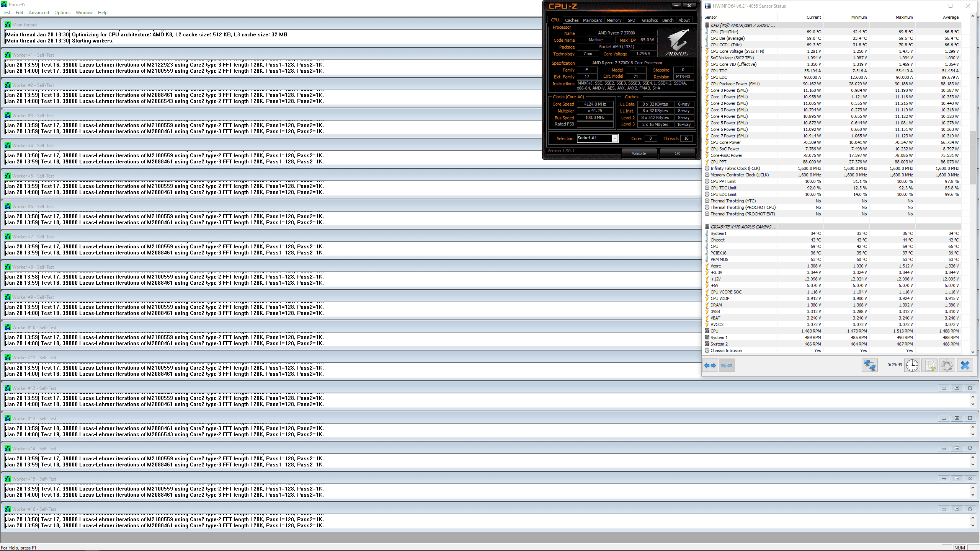Select the Thermal Throttling (HTC) row
The image size is (980, 551).
[x=833, y=201]
